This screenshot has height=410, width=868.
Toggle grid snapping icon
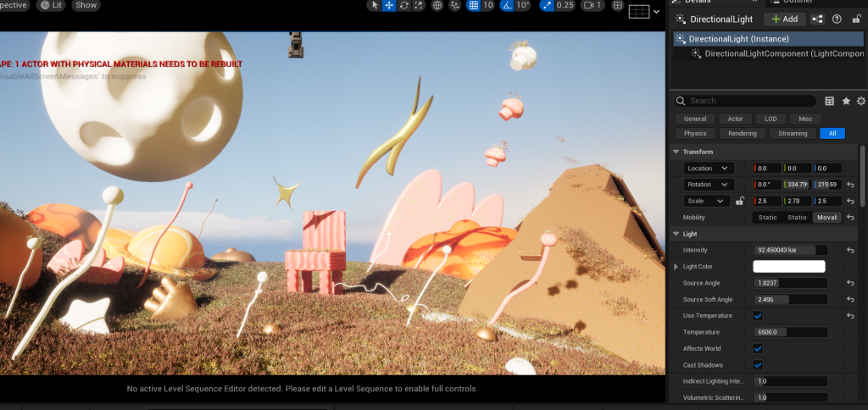pos(473,5)
